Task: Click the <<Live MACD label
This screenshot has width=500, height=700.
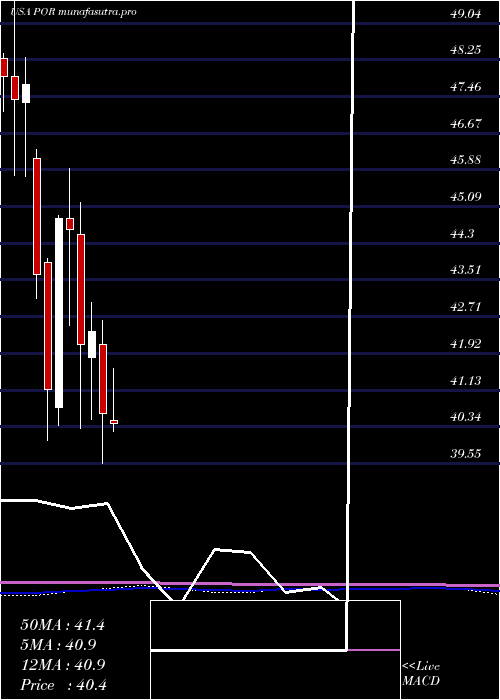Action: point(421,673)
